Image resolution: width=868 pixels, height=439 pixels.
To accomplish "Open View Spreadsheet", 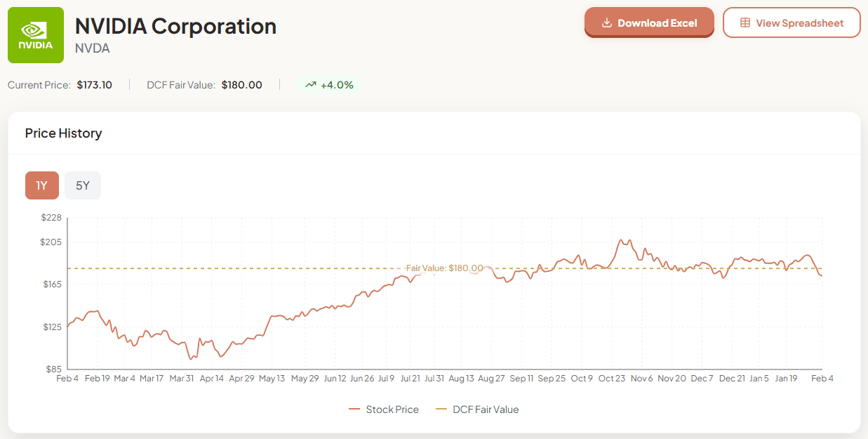I will 792,22.
